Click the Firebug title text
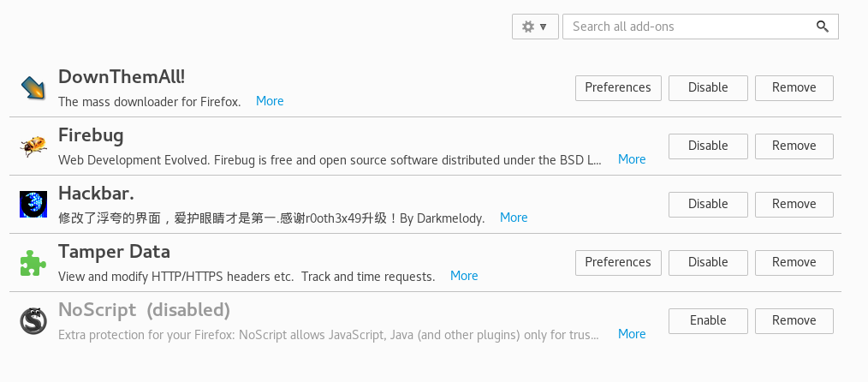868x382 pixels. [x=91, y=135]
